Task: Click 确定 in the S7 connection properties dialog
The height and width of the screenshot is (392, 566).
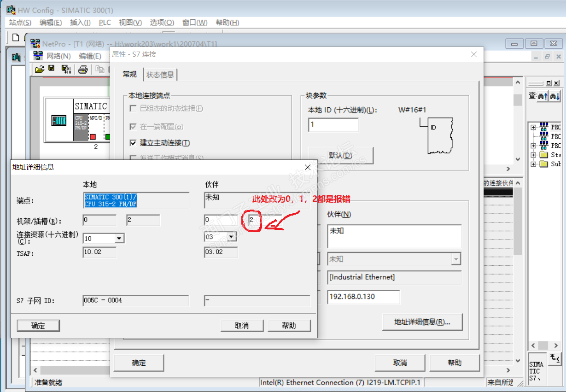Action: 139,363
